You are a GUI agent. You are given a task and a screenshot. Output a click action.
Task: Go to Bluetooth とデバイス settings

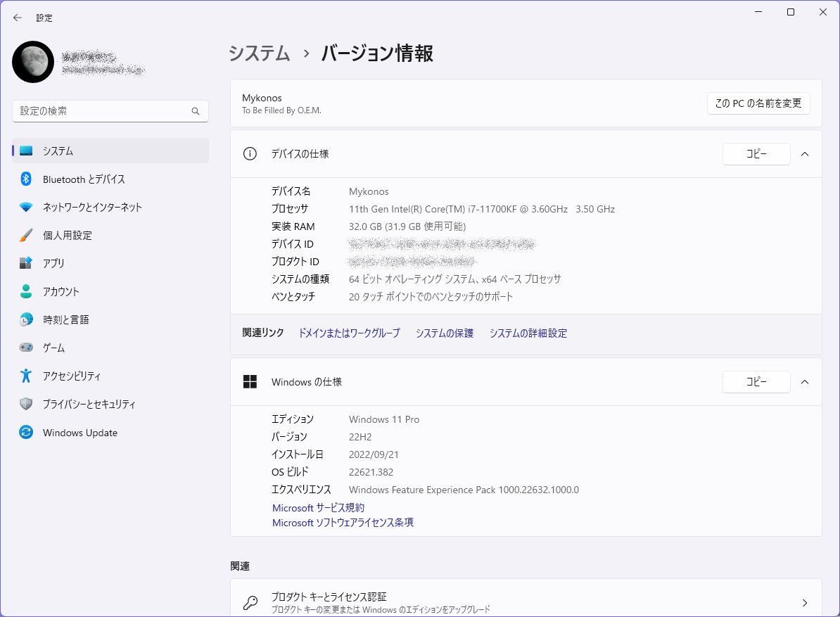coord(110,179)
